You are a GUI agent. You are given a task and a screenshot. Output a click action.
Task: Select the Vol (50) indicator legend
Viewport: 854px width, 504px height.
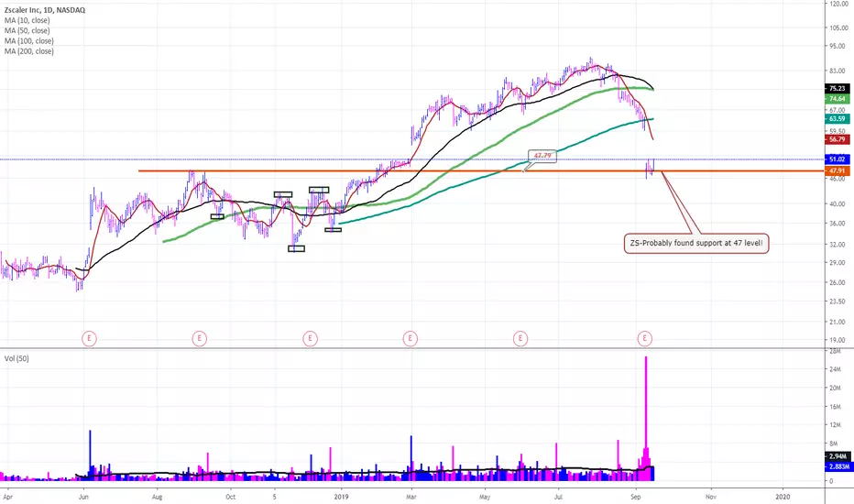(x=16, y=358)
